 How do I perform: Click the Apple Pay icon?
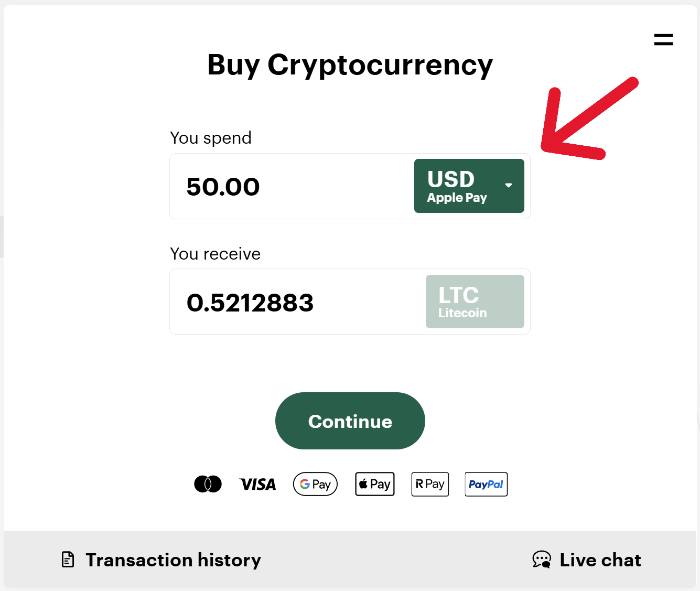click(375, 484)
